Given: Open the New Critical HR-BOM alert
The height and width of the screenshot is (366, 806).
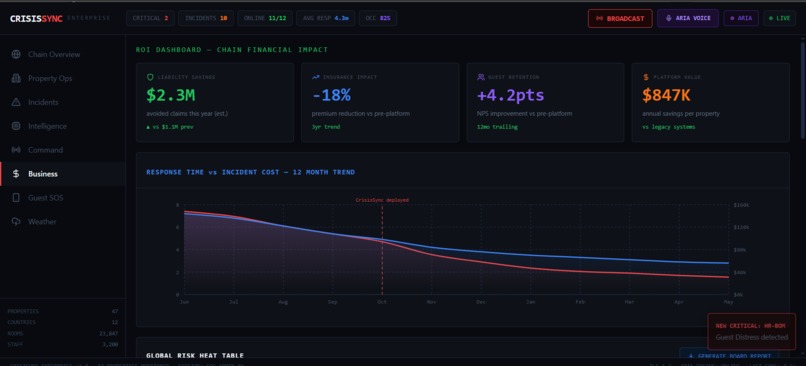Looking at the screenshot, I should coord(752,332).
